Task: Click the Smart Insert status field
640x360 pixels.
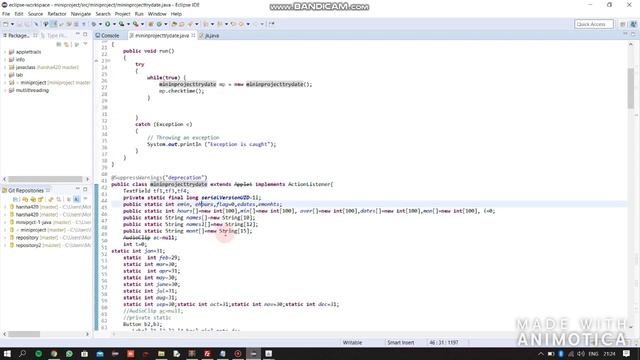Action: pos(401,342)
